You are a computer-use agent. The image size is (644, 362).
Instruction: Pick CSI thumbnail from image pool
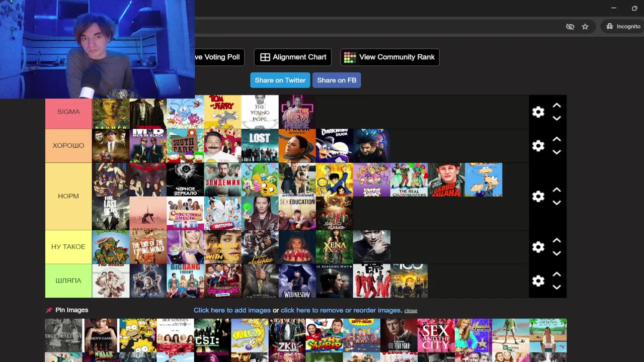tap(212, 335)
